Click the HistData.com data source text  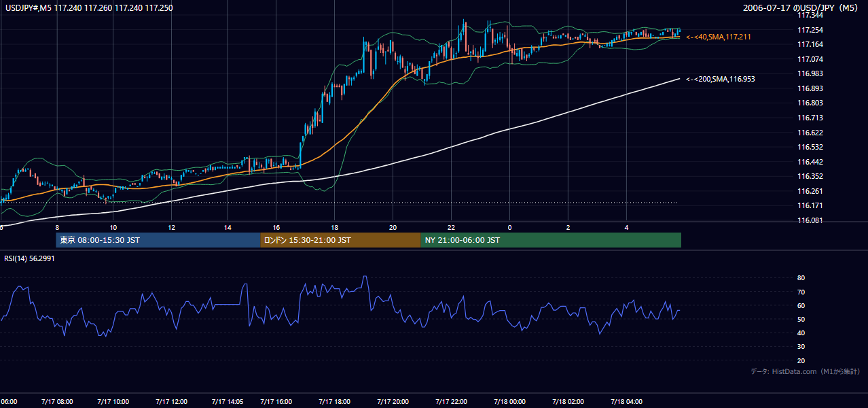(805, 371)
